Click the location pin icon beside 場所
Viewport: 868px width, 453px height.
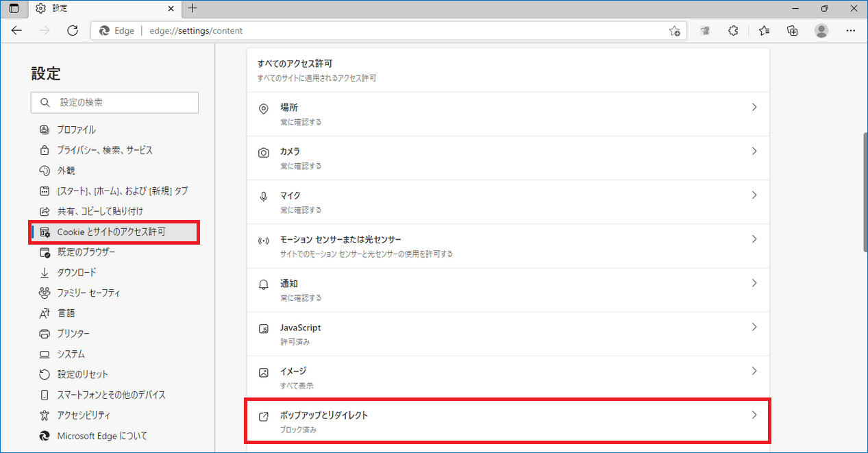tap(263, 108)
